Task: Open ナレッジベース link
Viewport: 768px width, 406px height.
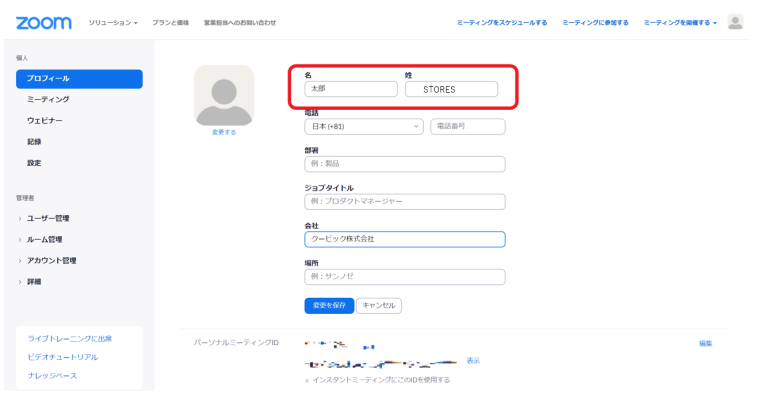Action: tap(52, 376)
